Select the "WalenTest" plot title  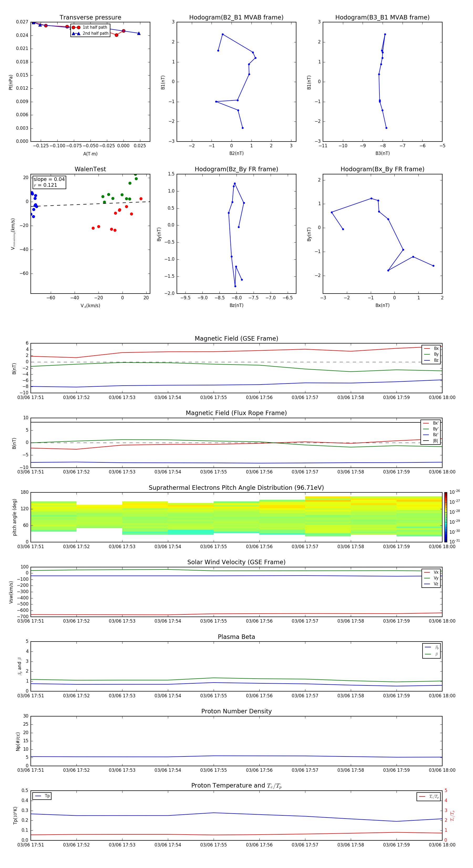(90, 169)
